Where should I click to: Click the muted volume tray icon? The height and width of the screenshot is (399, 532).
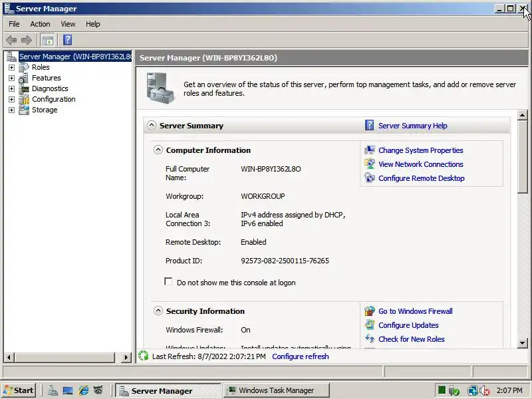(x=485, y=391)
